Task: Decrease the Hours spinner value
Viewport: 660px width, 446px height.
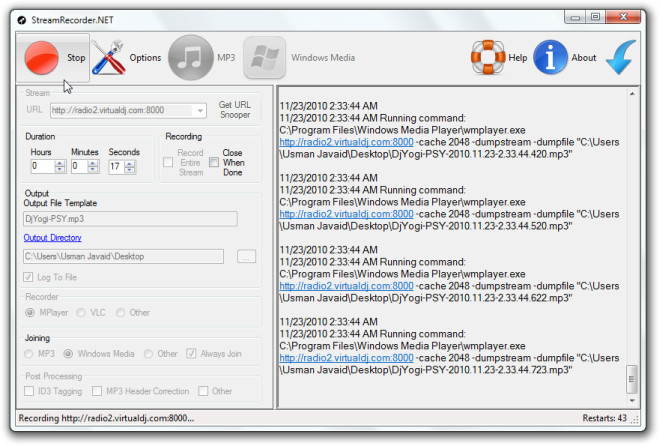Action: 60,170
